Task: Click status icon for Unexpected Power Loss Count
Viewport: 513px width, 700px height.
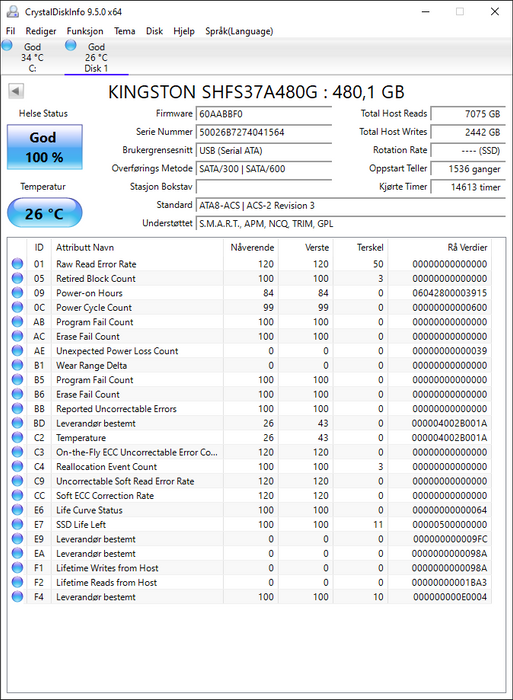Action: tap(17, 351)
